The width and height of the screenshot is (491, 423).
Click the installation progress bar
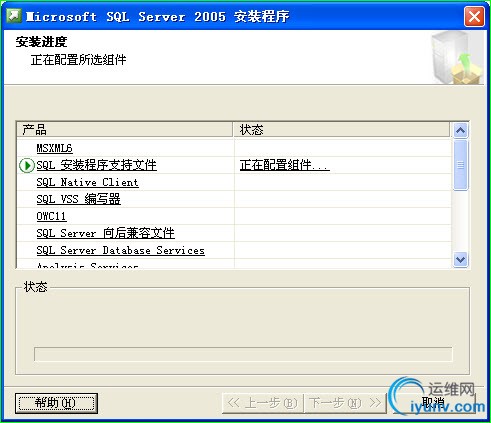click(243, 354)
